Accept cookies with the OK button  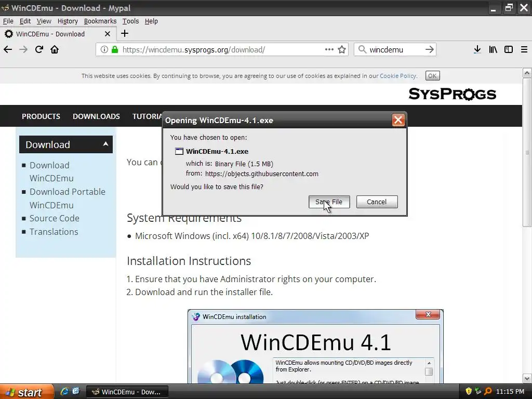coord(432,76)
